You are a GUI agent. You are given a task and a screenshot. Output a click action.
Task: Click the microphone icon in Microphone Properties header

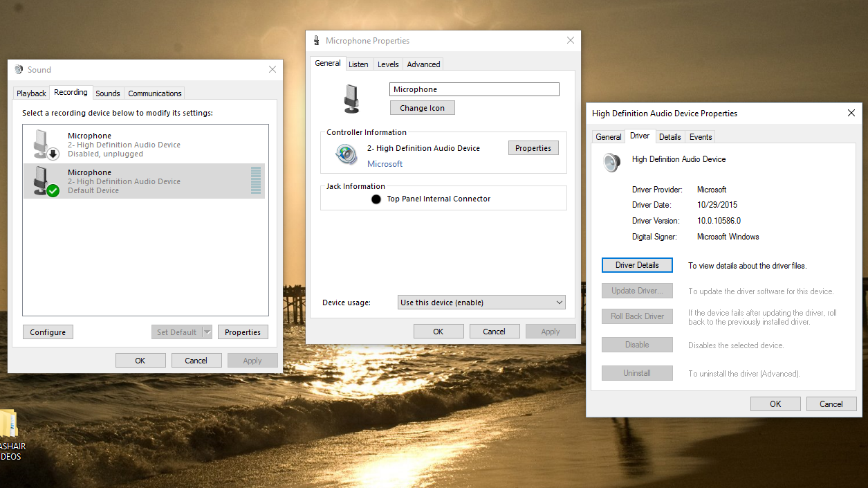pos(316,40)
